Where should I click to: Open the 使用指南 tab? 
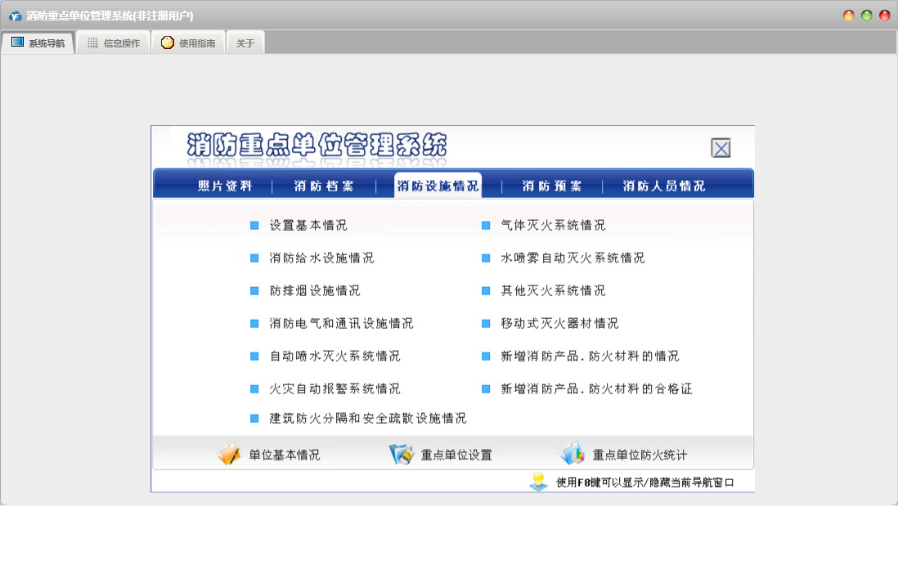(188, 43)
